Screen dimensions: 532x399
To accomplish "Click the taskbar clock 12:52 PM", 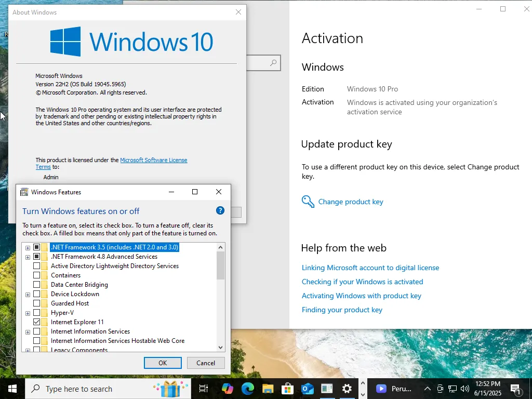I will [487, 384].
